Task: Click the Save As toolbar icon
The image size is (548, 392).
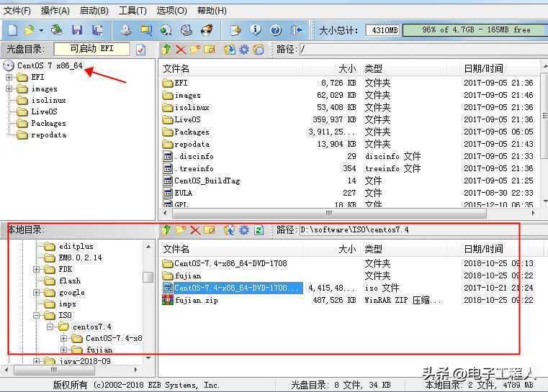Action: (97, 30)
